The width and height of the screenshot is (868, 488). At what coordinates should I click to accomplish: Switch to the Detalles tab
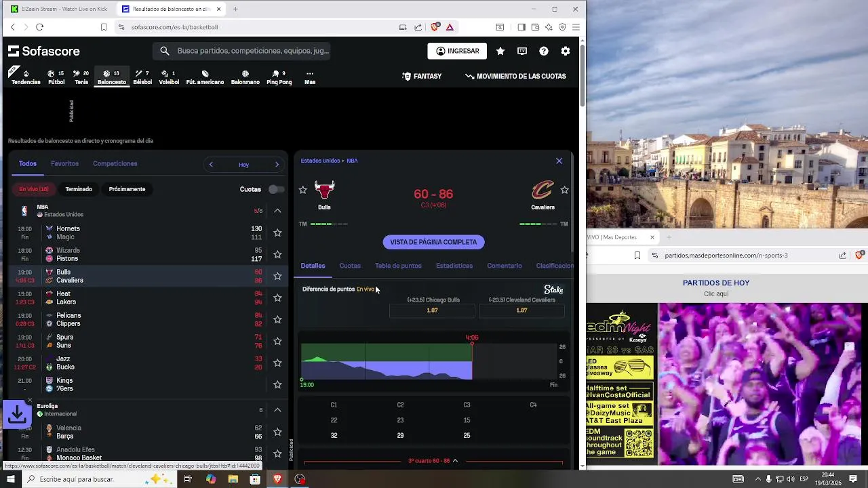(x=313, y=266)
